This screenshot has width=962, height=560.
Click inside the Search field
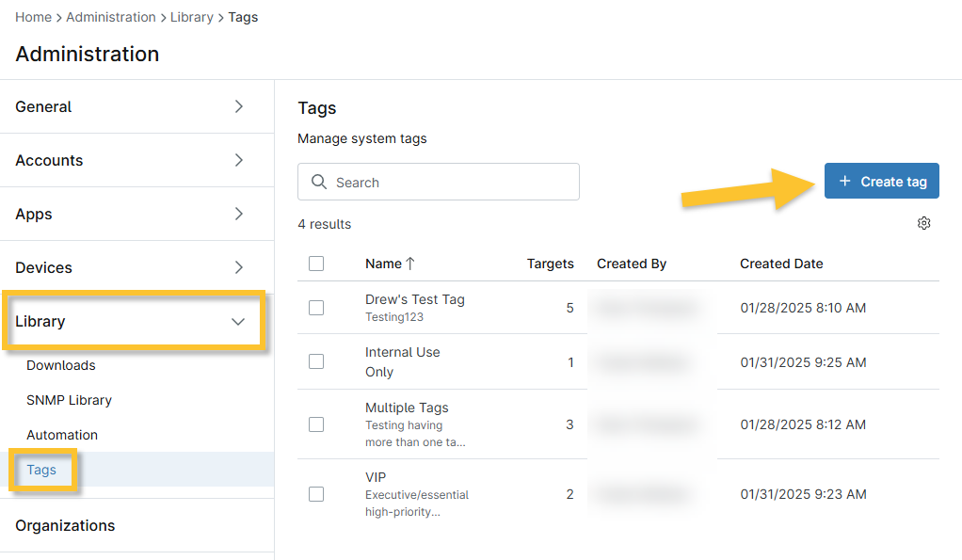(438, 181)
